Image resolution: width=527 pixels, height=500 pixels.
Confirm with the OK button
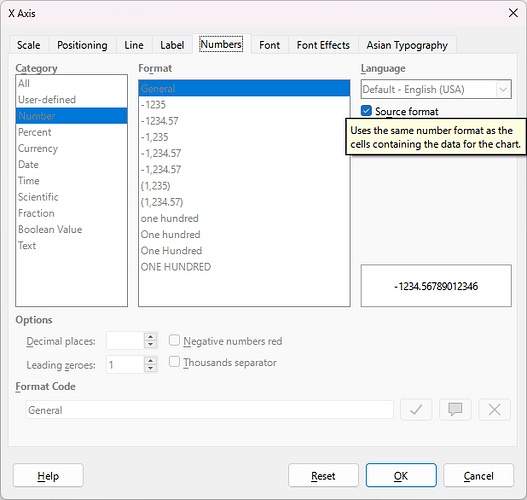[401, 475]
